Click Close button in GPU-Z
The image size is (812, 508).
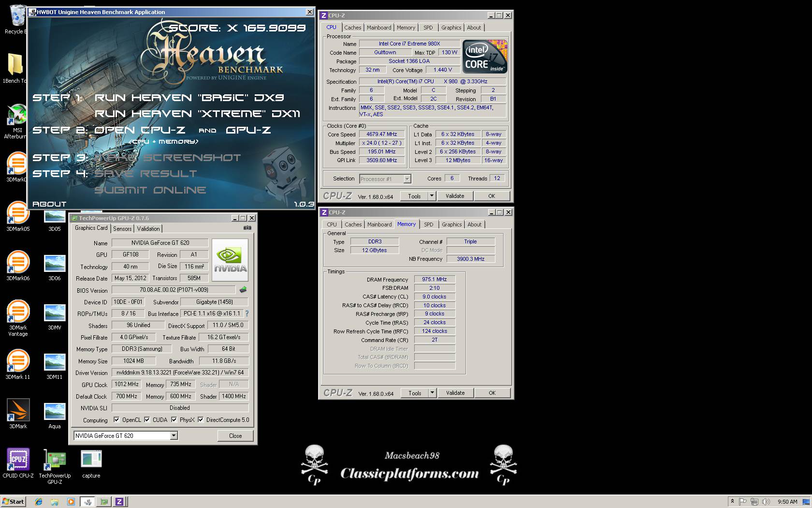235,436
